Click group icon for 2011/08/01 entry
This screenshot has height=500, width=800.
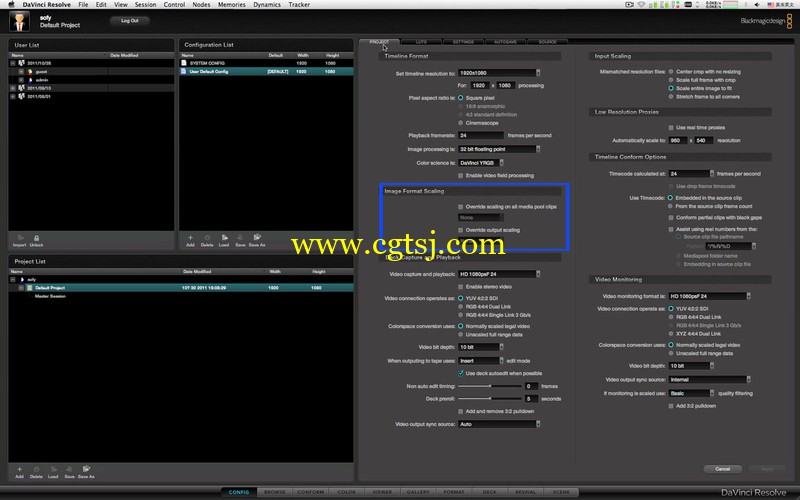tap(21, 96)
